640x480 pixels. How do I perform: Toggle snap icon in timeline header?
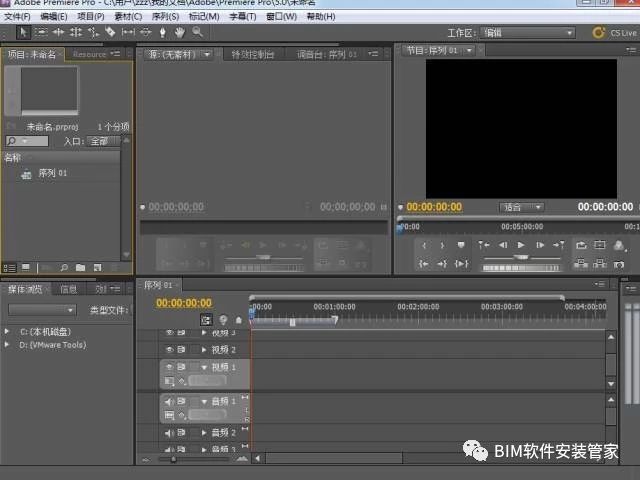(x=206, y=320)
